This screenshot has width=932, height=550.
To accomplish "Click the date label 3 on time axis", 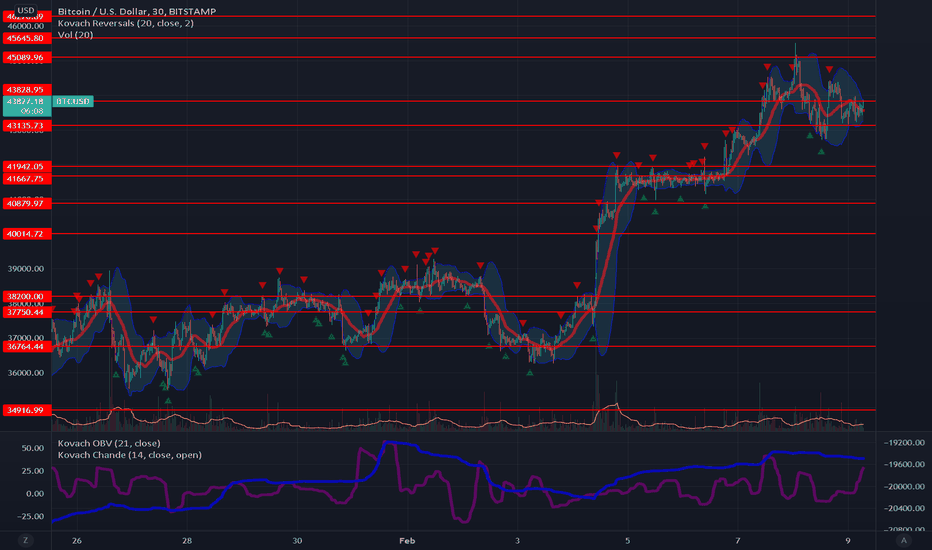I will 517,540.
